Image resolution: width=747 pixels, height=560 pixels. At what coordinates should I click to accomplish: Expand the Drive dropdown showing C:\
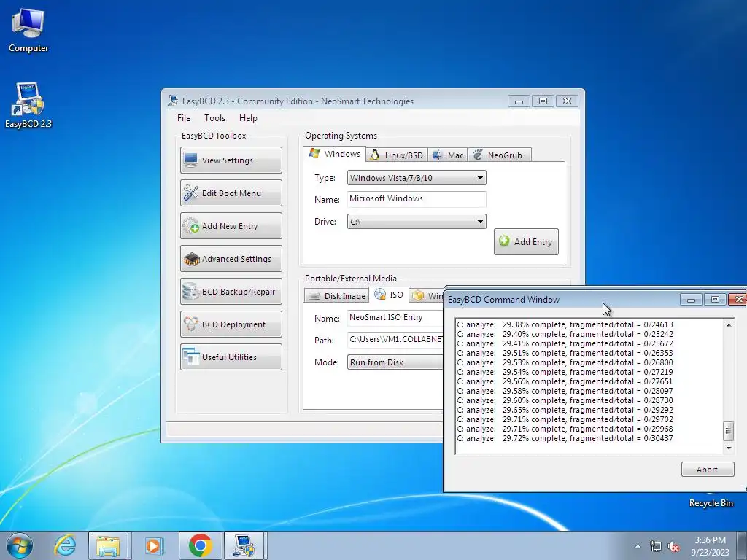[x=417, y=222]
